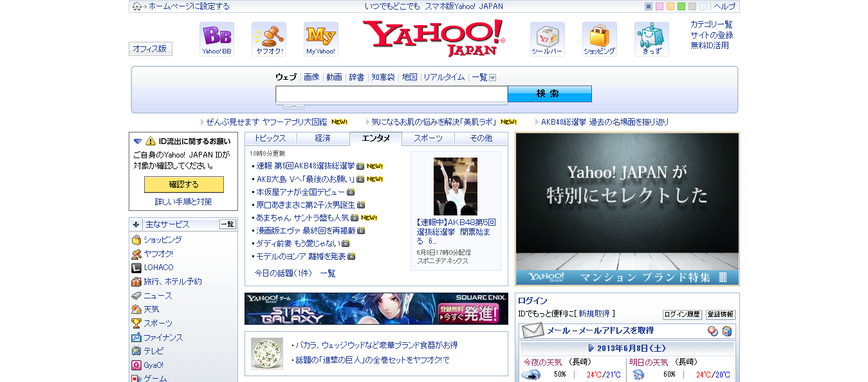
Task: Select the gray theme color swatch
Action: tap(692, 6)
